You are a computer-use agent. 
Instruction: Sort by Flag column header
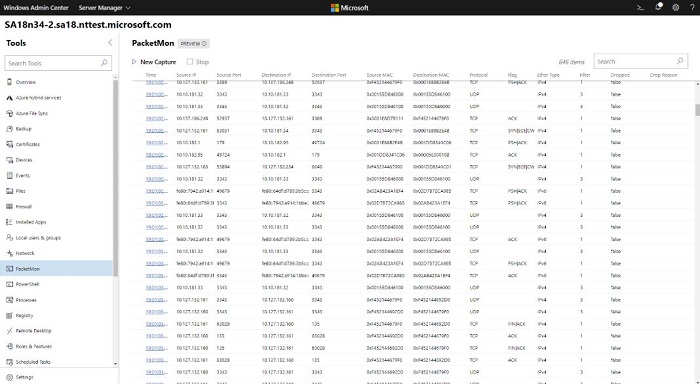pyautogui.click(x=512, y=75)
